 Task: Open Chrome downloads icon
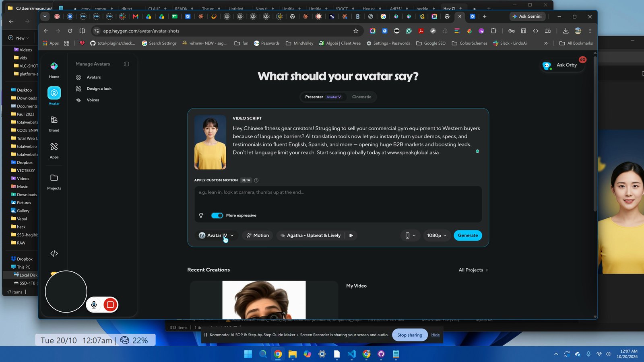[566, 31]
